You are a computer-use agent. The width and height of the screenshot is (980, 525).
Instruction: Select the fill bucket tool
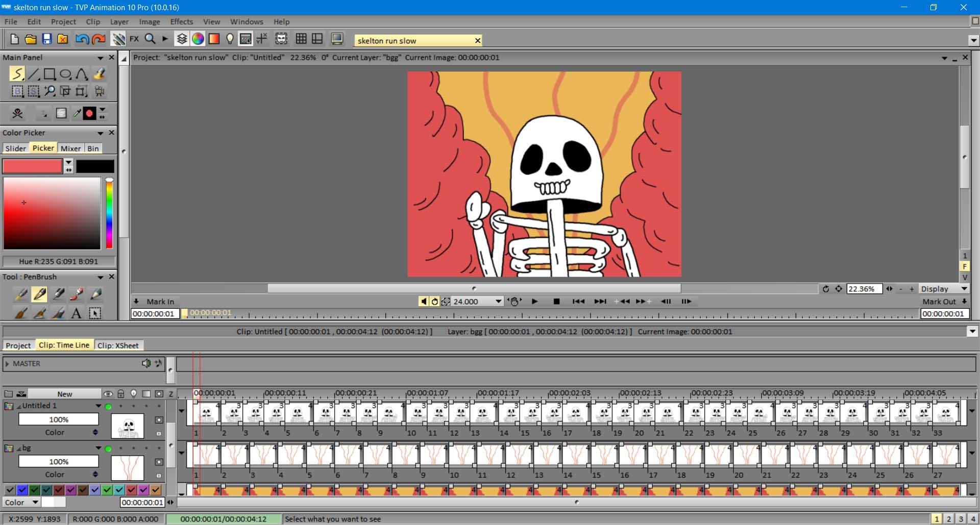tap(100, 73)
